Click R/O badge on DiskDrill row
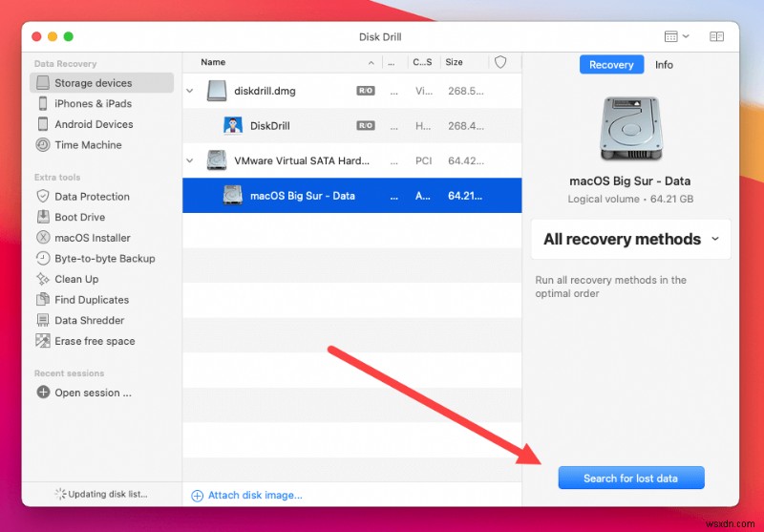The image size is (764, 532). 366,126
